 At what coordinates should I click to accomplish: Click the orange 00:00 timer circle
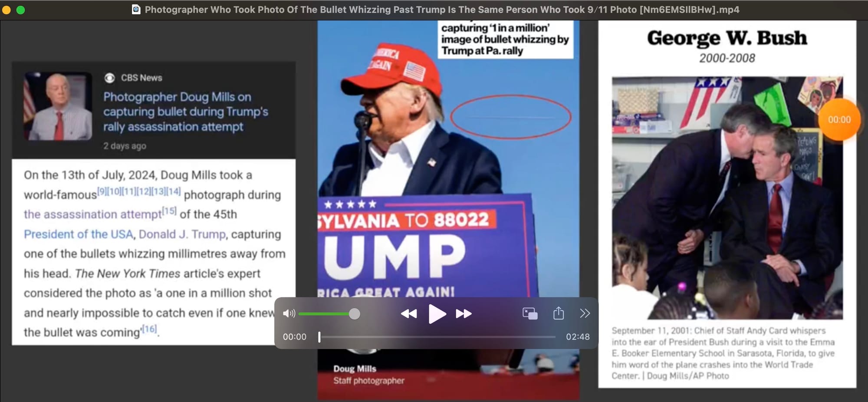839,120
